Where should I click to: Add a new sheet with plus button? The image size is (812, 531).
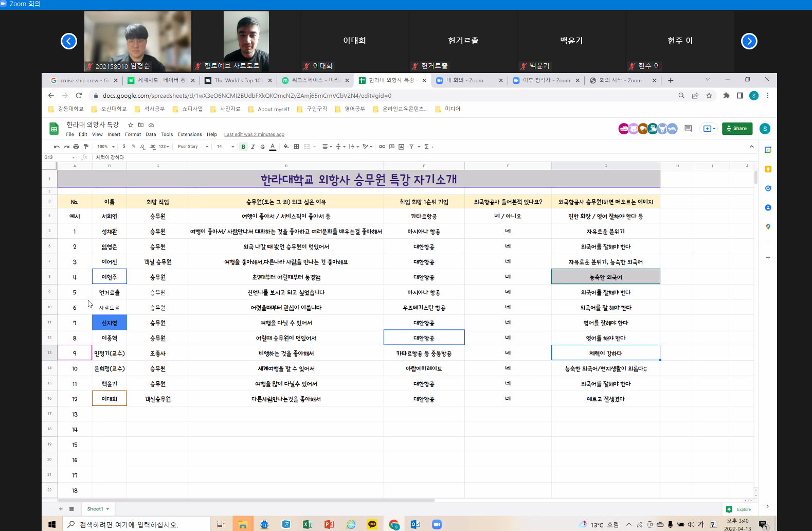(x=61, y=509)
